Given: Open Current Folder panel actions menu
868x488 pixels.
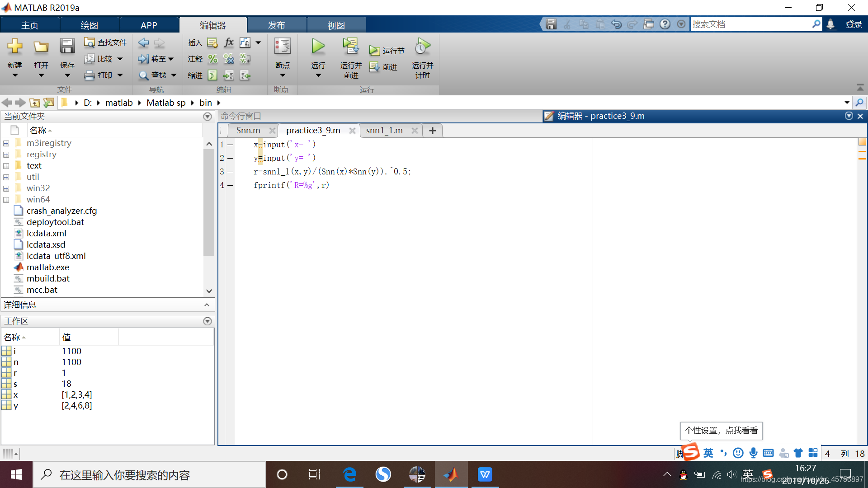Looking at the screenshot, I should pos(208,117).
